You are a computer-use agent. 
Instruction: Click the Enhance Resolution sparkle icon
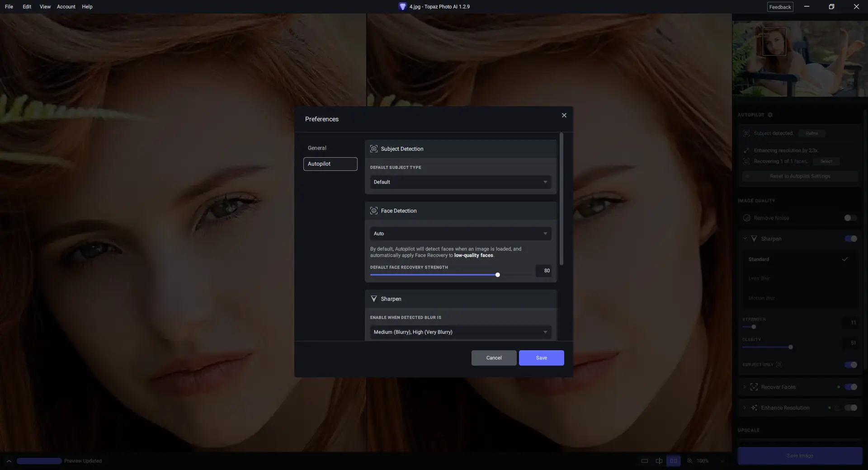tap(754, 408)
